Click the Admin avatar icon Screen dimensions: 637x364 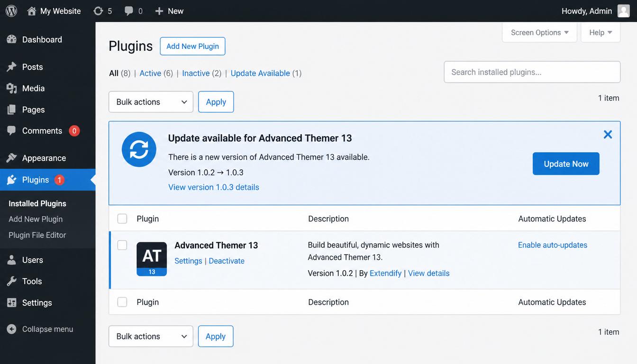(624, 11)
